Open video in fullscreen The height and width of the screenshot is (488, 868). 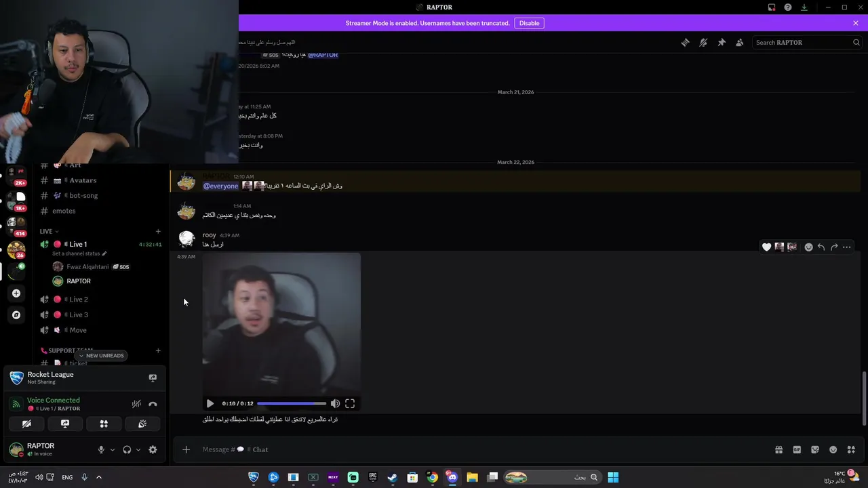tap(350, 403)
